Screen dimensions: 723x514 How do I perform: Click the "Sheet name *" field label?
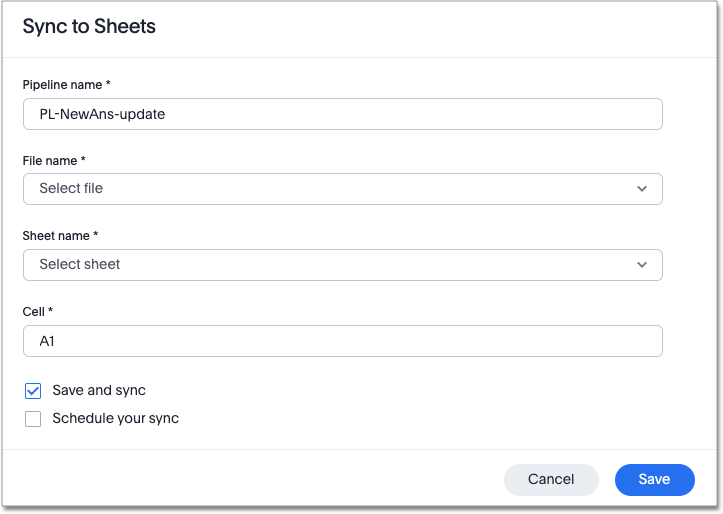tap(60, 236)
